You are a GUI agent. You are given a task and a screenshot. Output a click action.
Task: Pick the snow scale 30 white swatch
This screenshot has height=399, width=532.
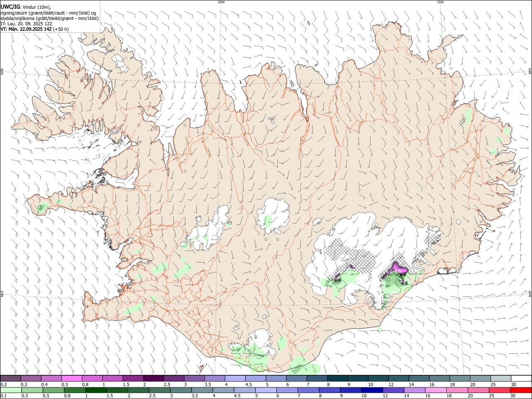[522, 378]
